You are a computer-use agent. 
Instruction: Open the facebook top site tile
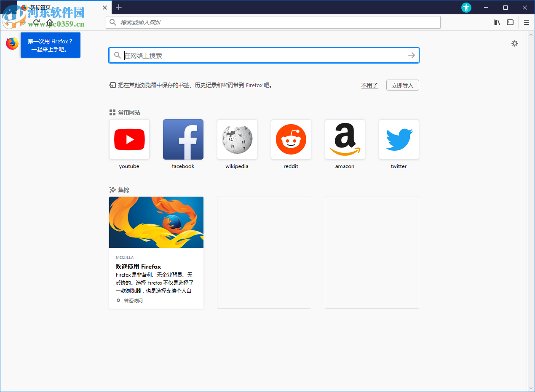(x=183, y=139)
